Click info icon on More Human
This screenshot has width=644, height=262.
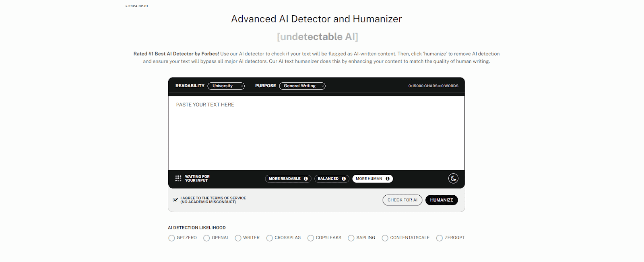point(388,179)
